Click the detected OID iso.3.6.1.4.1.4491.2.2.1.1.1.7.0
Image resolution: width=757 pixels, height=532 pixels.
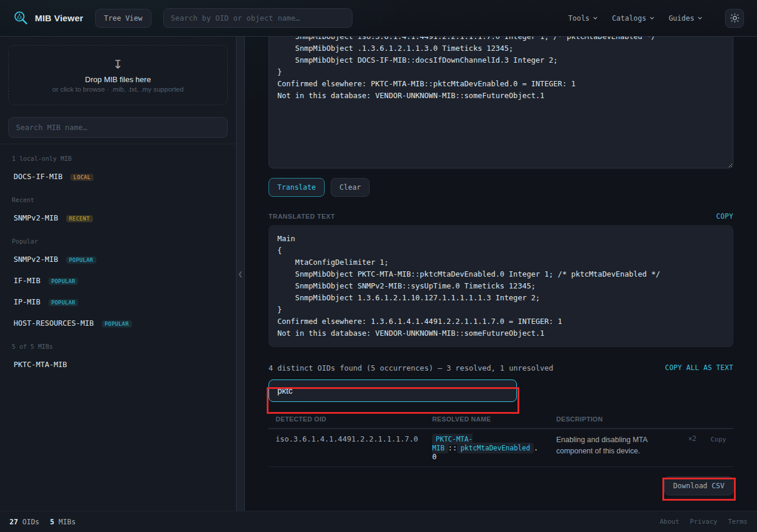tap(347, 439)
